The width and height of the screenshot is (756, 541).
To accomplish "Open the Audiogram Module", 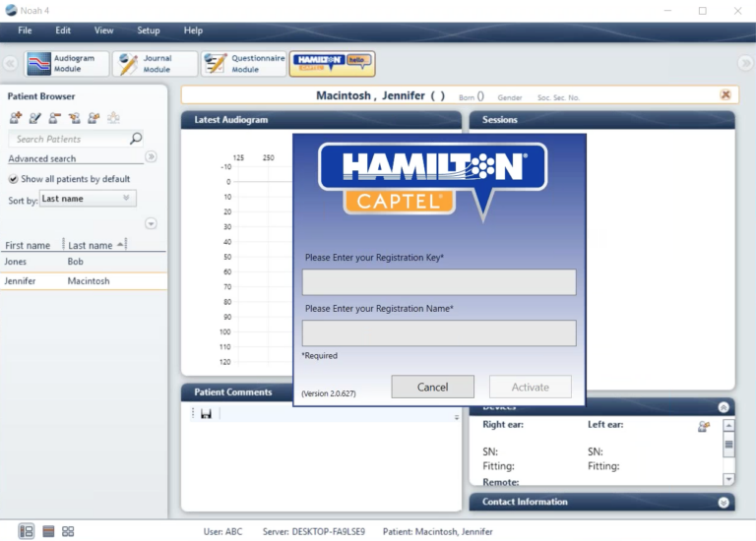I will 66,64.
